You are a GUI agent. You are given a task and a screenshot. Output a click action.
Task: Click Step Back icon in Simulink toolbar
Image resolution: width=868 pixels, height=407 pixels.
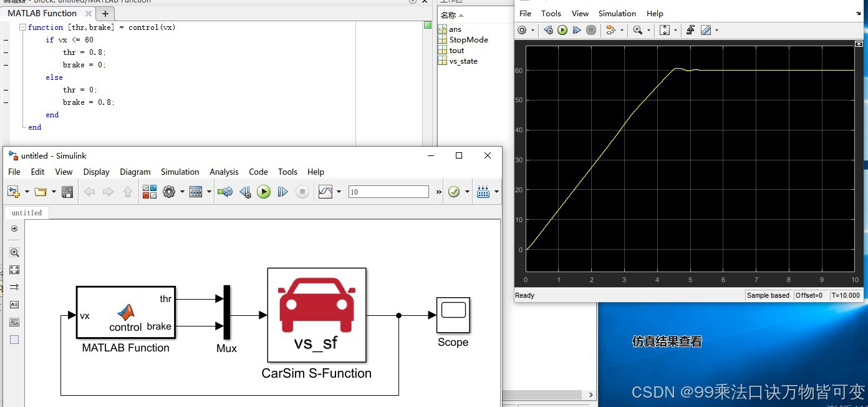(x=245, y=192)
